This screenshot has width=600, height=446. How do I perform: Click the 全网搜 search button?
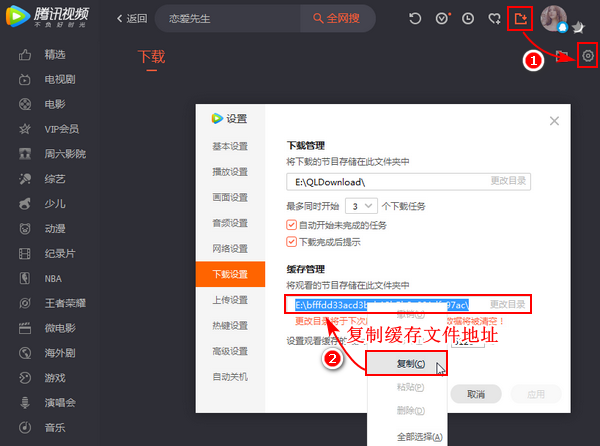(337, 18)
